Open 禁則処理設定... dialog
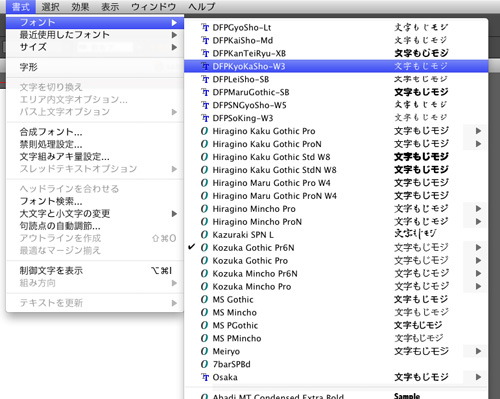The width and height of the screenshot is (500, 399). tap(95, 144)
